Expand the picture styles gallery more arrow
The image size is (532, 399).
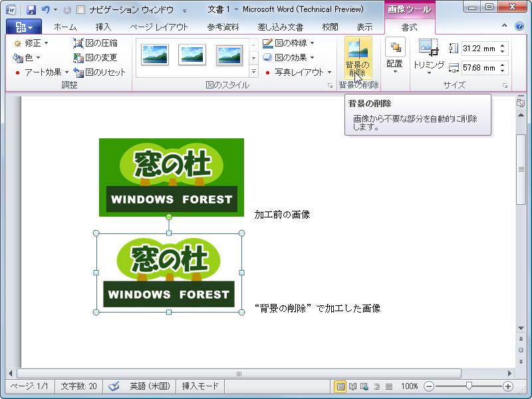[253, 72]
